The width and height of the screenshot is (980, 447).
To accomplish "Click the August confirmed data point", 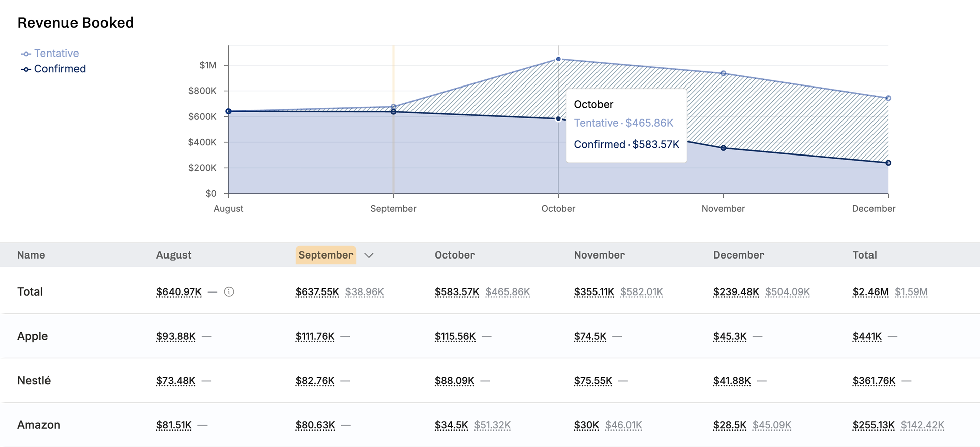I will click(228, 111).
